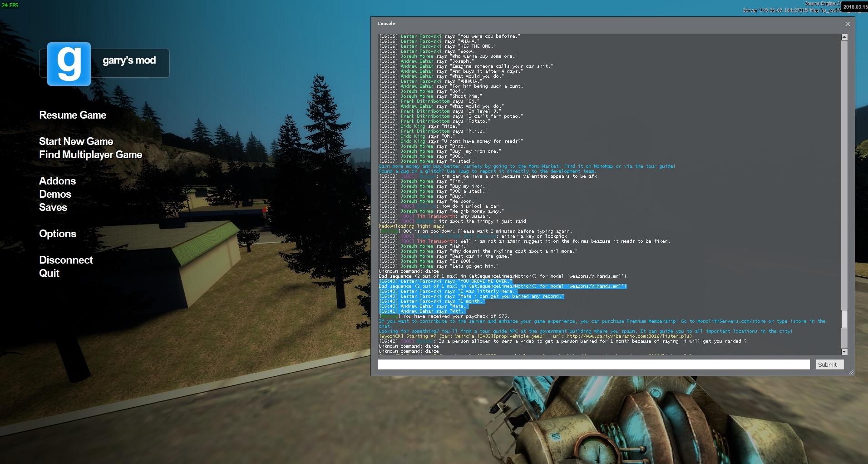Click the partyviberadio URL line
Image resolution: width=868 pixels, height=464 pixels.
tap(535, 336)
